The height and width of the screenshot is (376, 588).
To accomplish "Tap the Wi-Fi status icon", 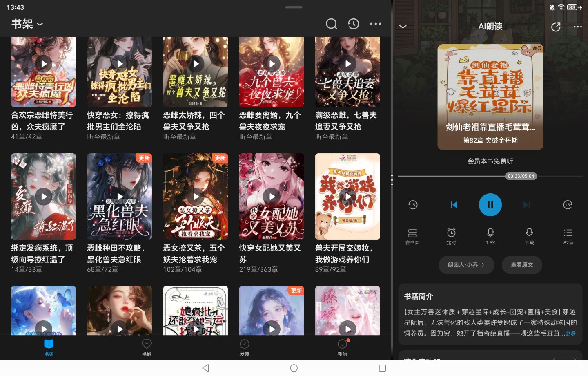I will (x=561, y=7).
